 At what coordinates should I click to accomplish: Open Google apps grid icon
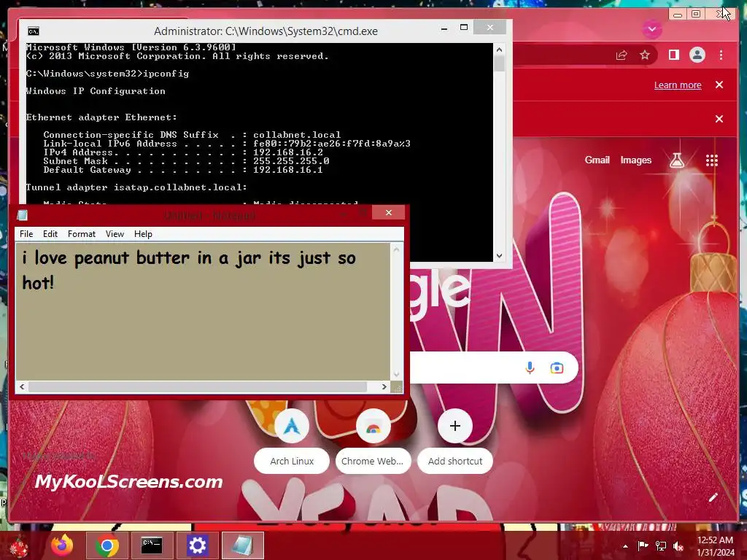[711, 160]
